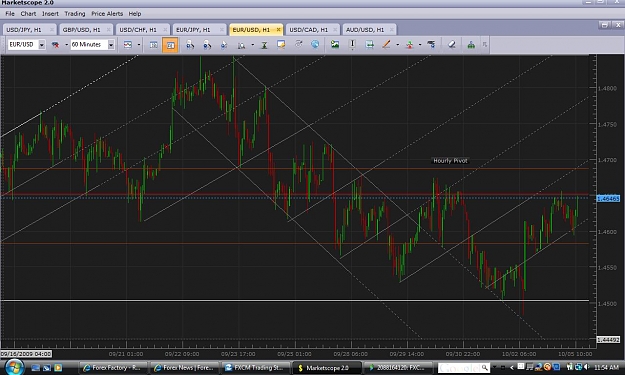Open the zoom tool dropdown arrow
The image size is (625, 375).
coord(252,45)
